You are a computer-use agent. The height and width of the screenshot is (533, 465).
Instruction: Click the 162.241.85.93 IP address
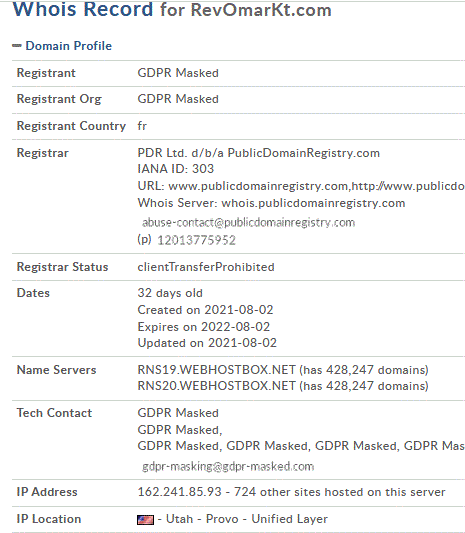click(179, 492)
